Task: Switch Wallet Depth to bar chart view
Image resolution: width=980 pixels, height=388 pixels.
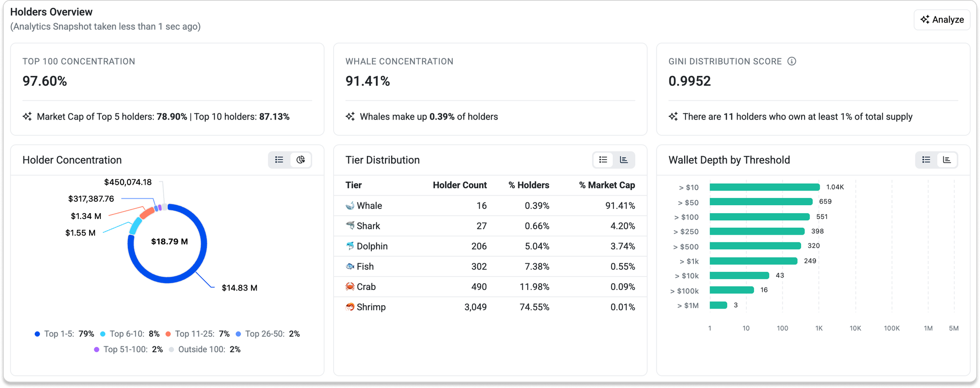Action: pos(947,160)
